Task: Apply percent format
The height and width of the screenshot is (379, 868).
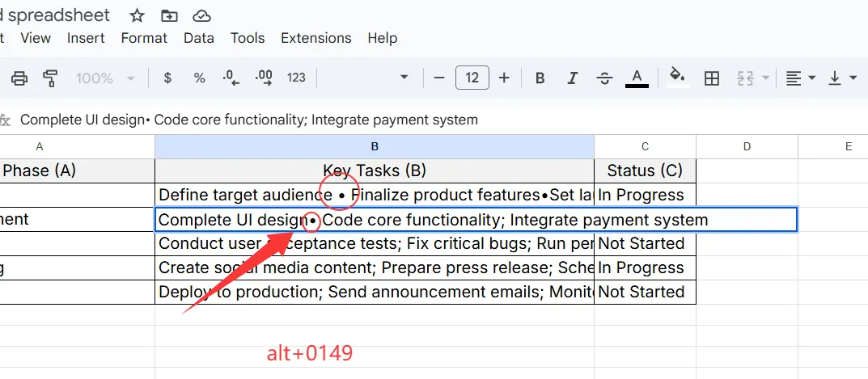Action: (199, 78)
